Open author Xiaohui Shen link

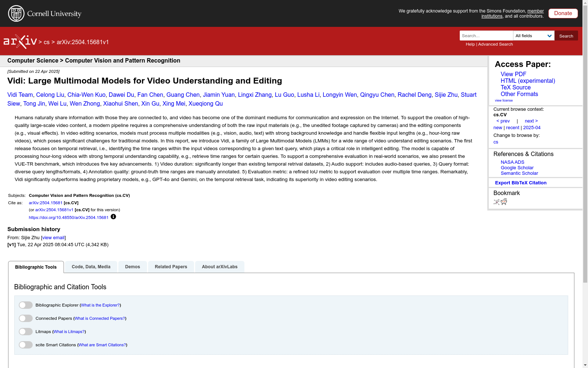point(121,104)
